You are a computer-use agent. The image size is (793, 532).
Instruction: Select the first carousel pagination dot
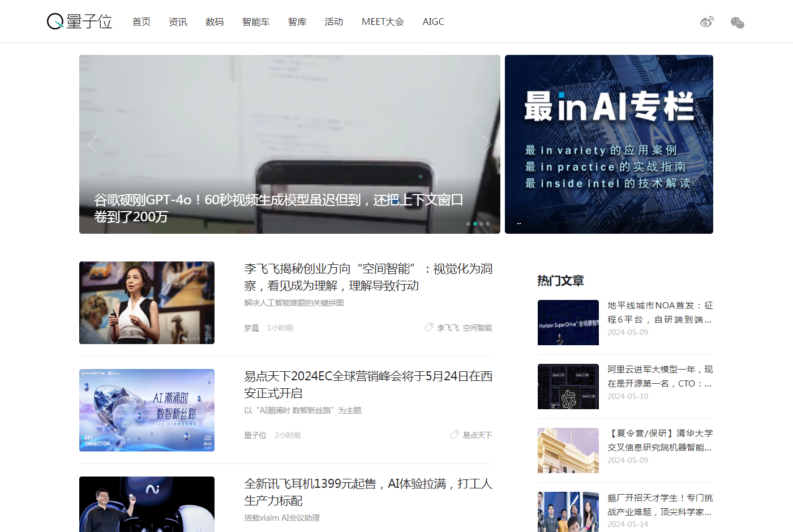pos(468,224)
